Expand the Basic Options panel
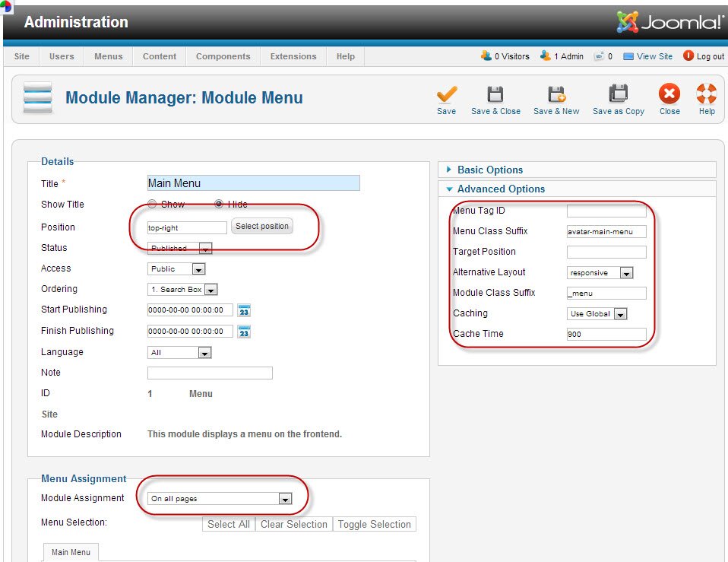728x562 pixels. [x=489, y=170]
